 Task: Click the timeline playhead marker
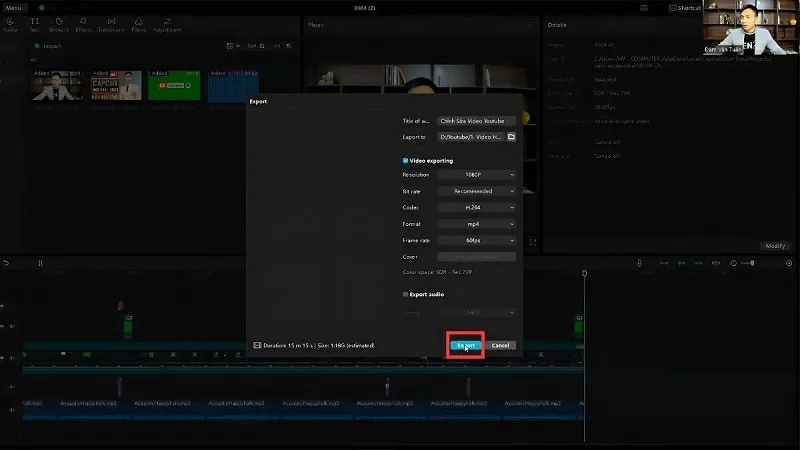tap(585, 273)
